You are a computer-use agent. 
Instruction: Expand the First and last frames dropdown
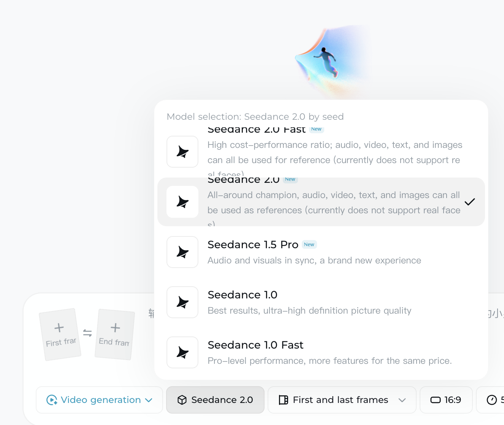tap(342, 400)
